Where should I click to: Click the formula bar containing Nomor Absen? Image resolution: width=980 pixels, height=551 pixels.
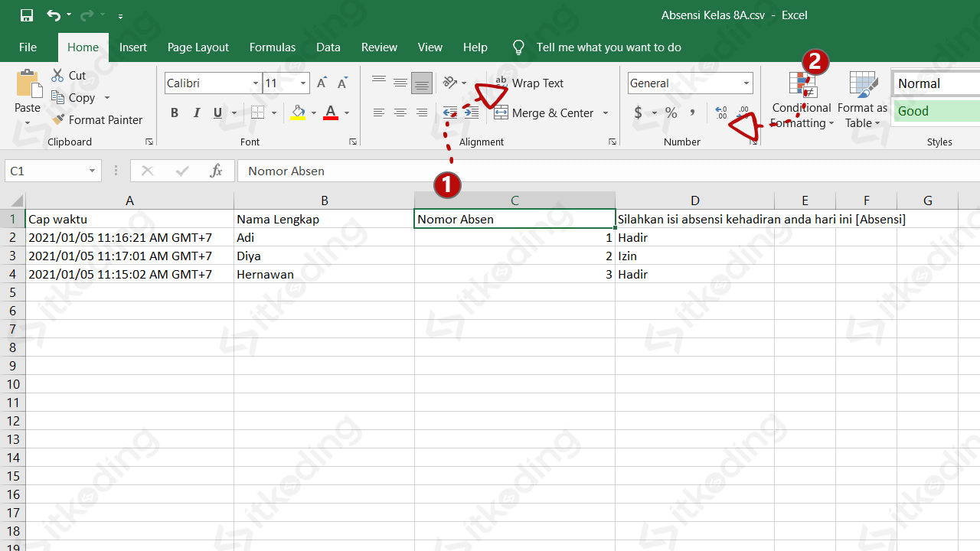pos(609,171)
